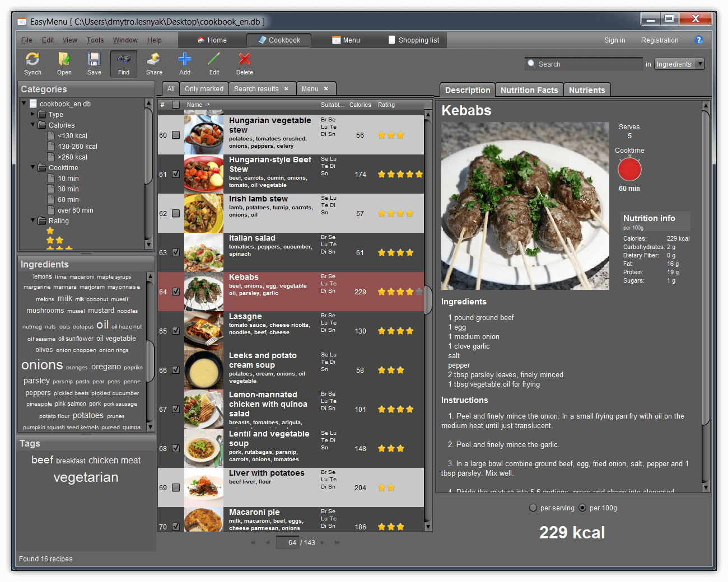Check the Irish lamb stew checkbox

coord(176,213)
